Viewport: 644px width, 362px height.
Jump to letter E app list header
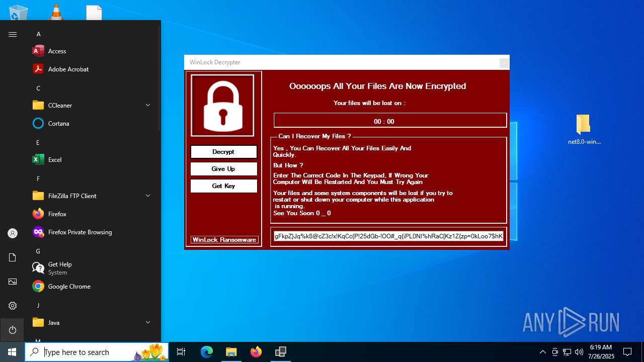pos(38,143)
